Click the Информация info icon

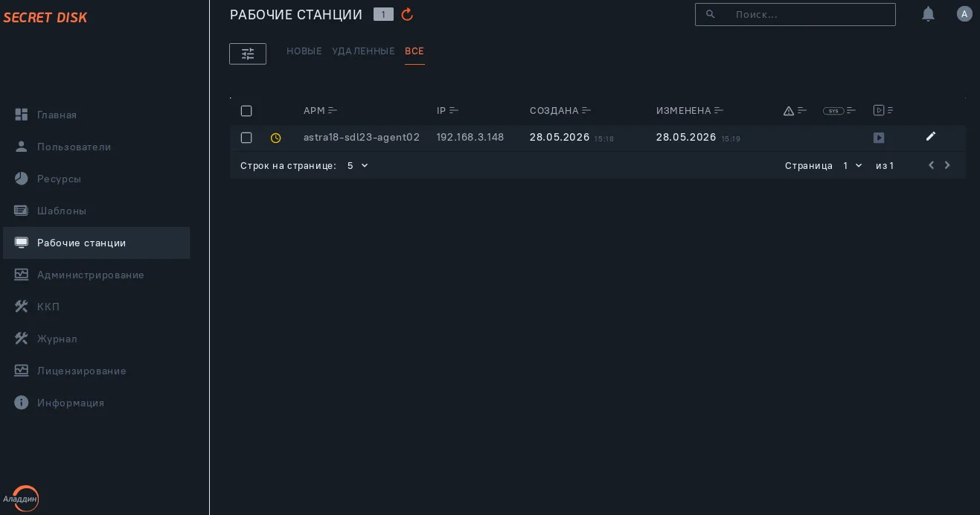tap(22, 403)
